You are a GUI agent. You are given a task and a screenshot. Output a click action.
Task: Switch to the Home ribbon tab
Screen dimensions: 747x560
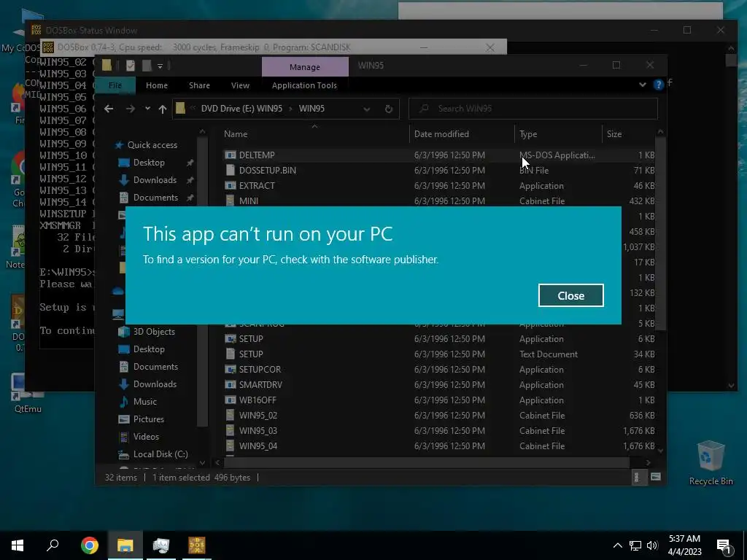click(x=157, y=85)
